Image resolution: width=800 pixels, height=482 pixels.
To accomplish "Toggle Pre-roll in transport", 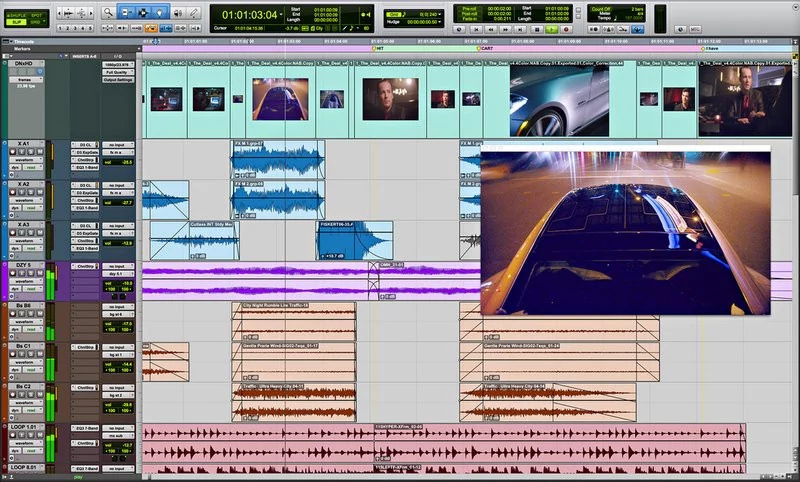I will coord(469,9).
